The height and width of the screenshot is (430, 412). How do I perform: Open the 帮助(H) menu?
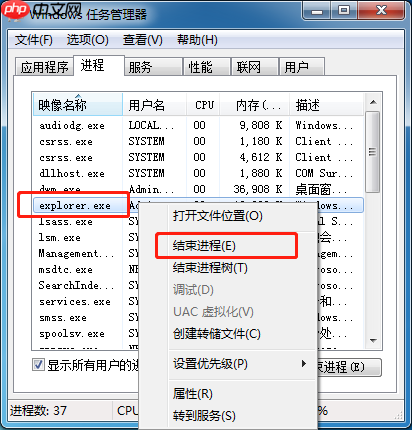(197, 40)
